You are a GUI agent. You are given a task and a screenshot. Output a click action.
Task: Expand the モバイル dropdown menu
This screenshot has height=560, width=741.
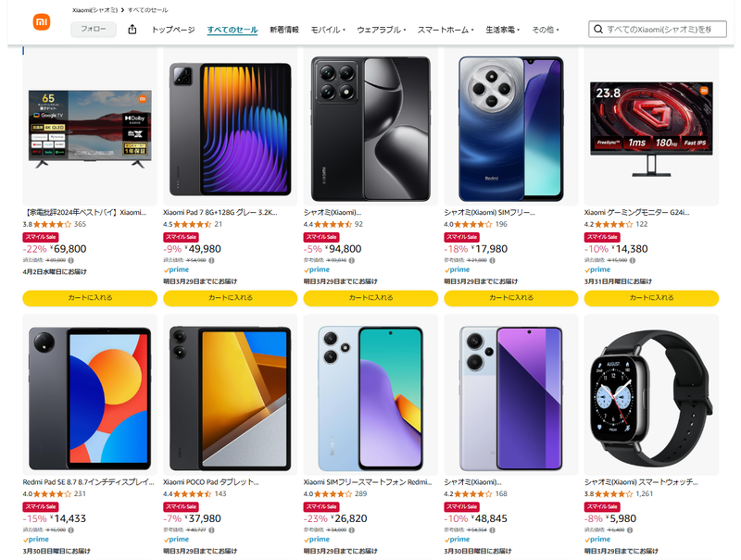(x=328, y=30)
